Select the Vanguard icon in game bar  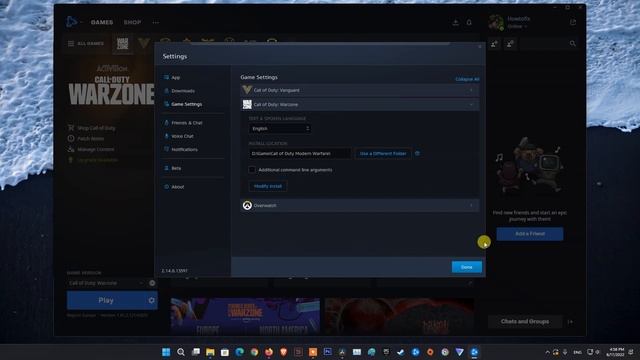tap(144, 43)
